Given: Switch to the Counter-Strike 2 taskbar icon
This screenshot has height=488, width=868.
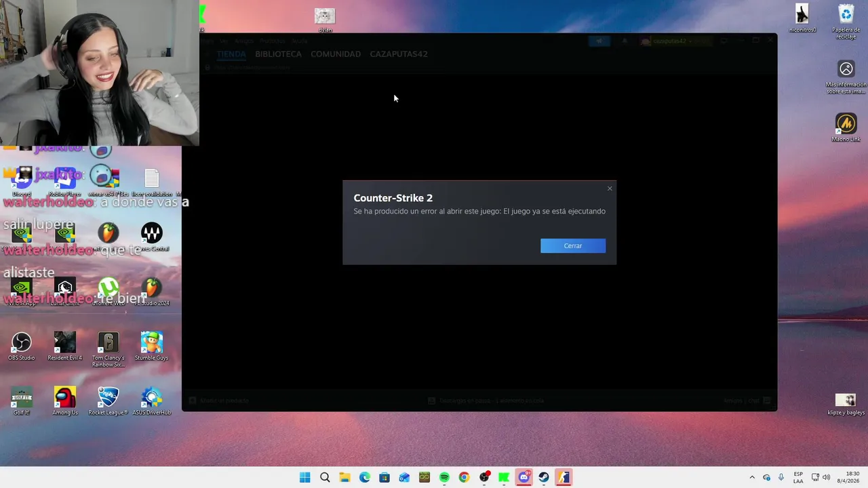Looking at the screenshot, I should coord(564,477).
